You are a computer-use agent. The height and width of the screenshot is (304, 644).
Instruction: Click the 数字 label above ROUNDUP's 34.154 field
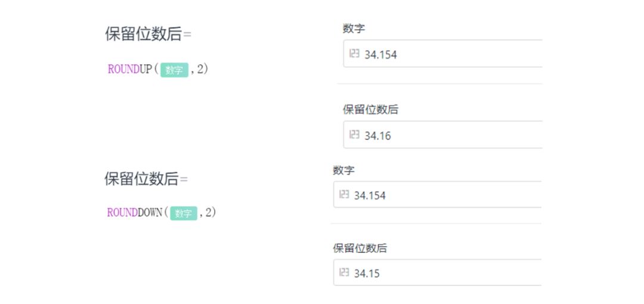(x=354, y=29)
